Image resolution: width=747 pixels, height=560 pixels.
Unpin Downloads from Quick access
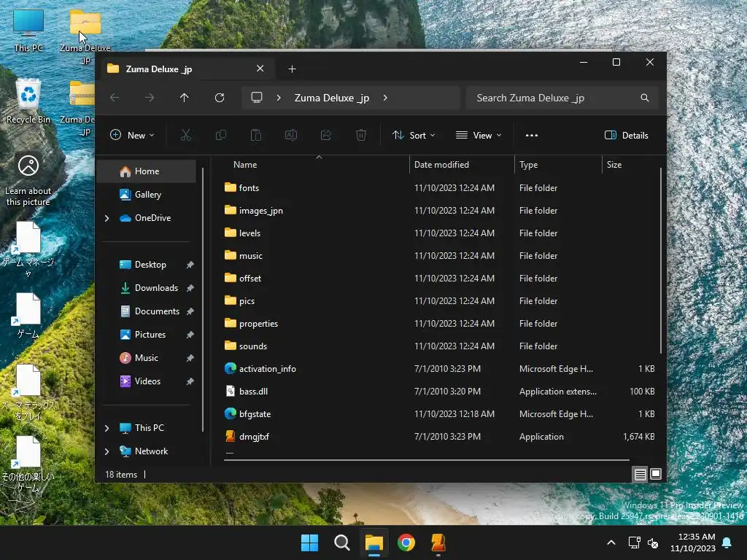point(190,288)
